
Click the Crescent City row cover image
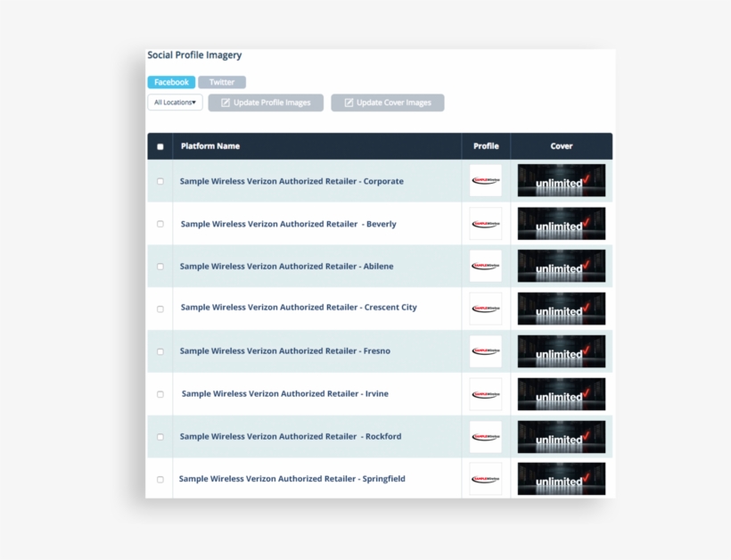562,309
